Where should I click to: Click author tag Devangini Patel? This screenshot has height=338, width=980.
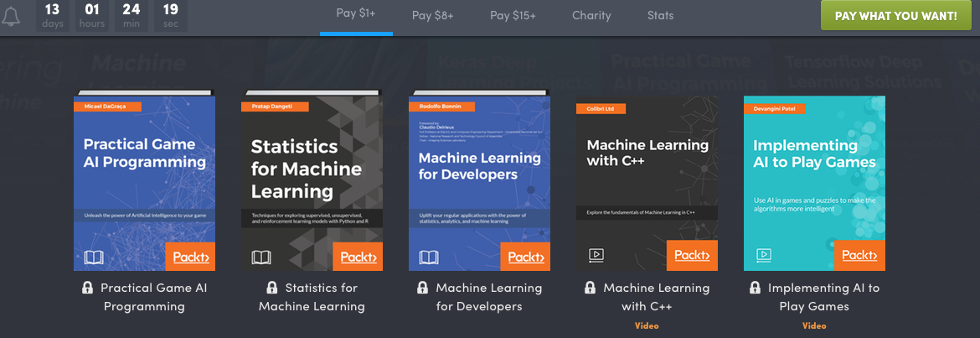tap(775, 109)
